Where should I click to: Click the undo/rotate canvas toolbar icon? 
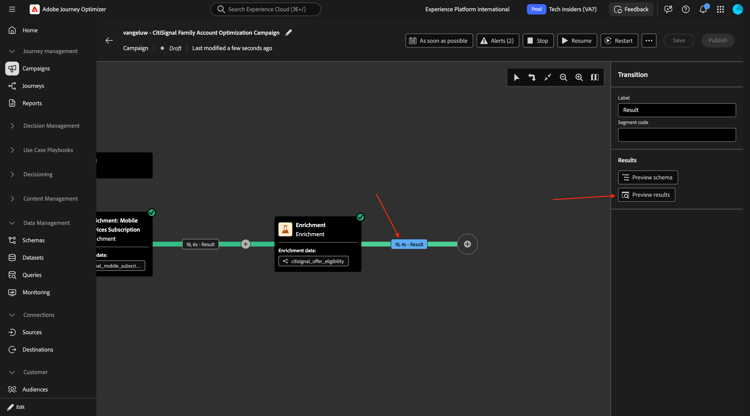coord(532,77)
